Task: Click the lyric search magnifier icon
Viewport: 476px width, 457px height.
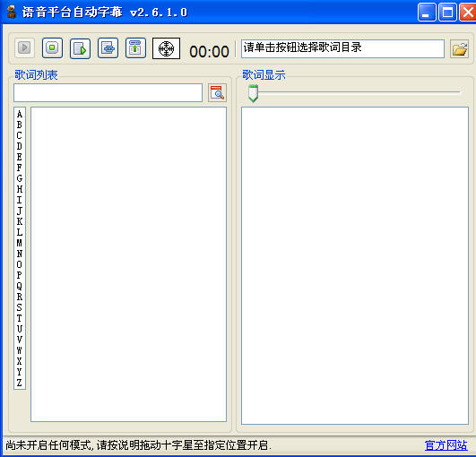Action: [x=217, y=93]
